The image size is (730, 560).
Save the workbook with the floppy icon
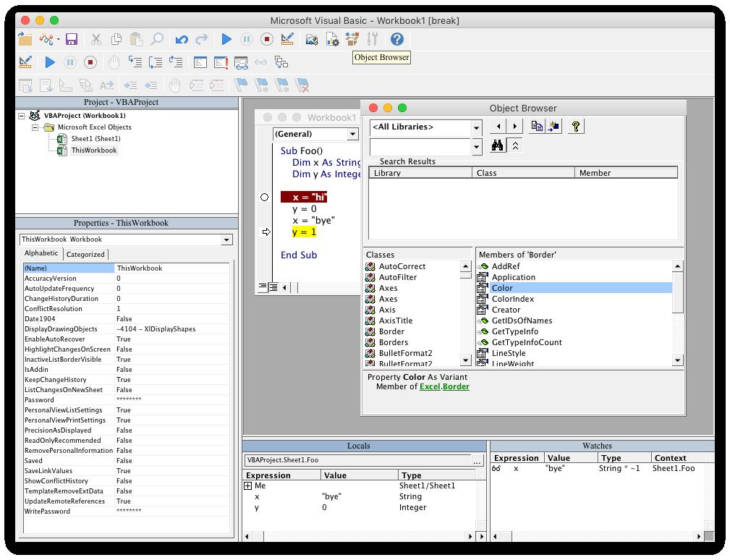click(71, 39)
